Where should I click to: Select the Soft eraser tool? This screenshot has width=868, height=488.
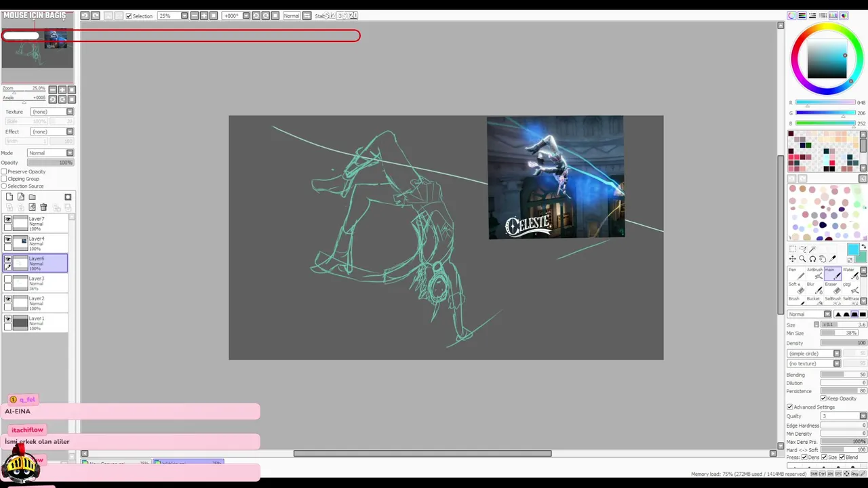796,287
